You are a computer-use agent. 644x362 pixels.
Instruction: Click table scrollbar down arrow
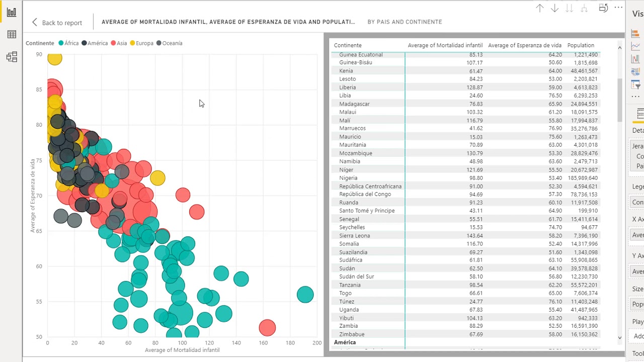tap(620, 338)
